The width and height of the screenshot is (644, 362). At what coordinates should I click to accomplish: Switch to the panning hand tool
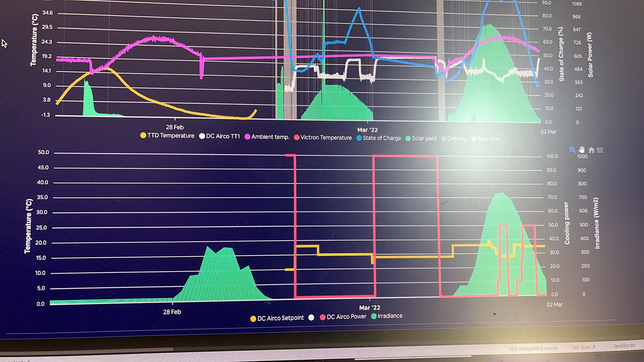click(x=582, y=150)
